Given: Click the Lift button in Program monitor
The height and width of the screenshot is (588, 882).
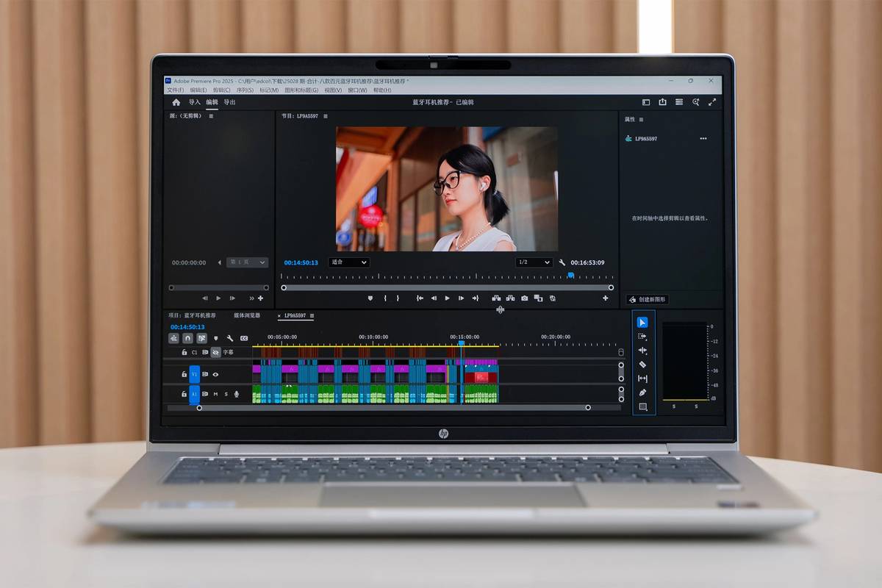Looking at the screenshot, I should pyautogui.click(x=495, y=298).
